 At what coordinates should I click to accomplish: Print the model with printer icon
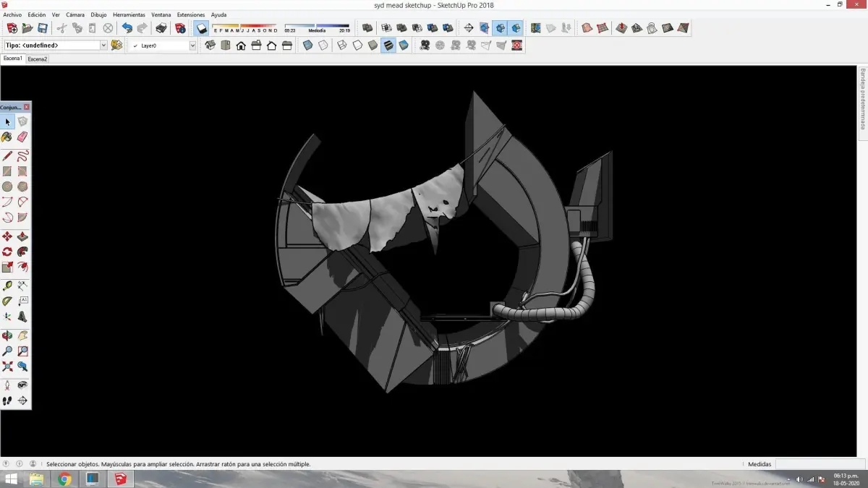click(x=161, y=28)
